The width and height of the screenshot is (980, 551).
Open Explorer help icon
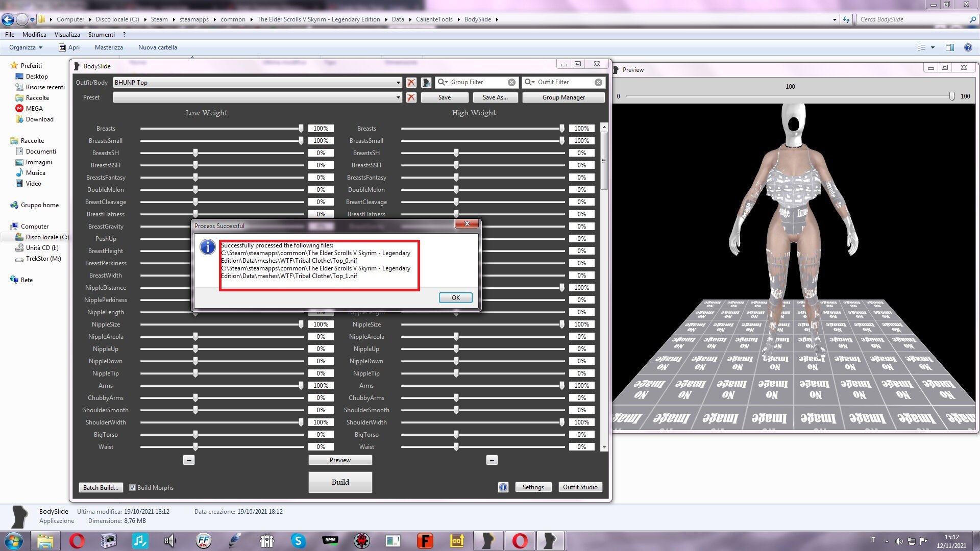968,47
